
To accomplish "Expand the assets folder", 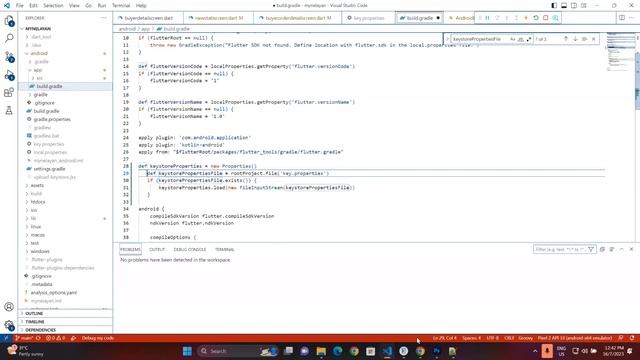I will [x=37, y=185].
